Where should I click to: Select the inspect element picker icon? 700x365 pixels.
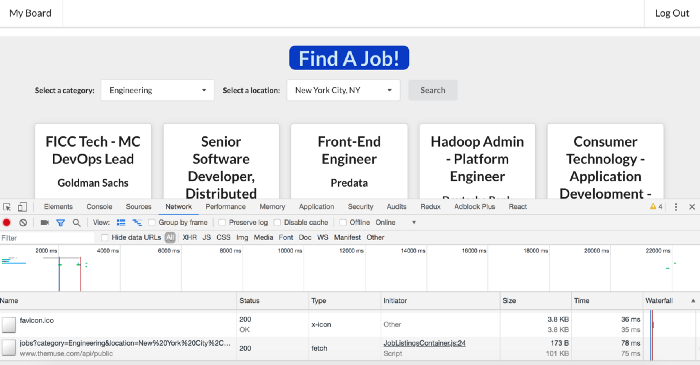coord(7,207)
